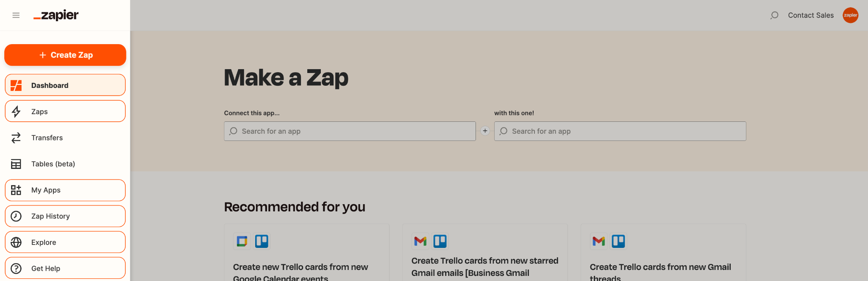This screenshot has height=281, width=868.
Task: Click the Zap History clock icon
Action: click(16, 216)
